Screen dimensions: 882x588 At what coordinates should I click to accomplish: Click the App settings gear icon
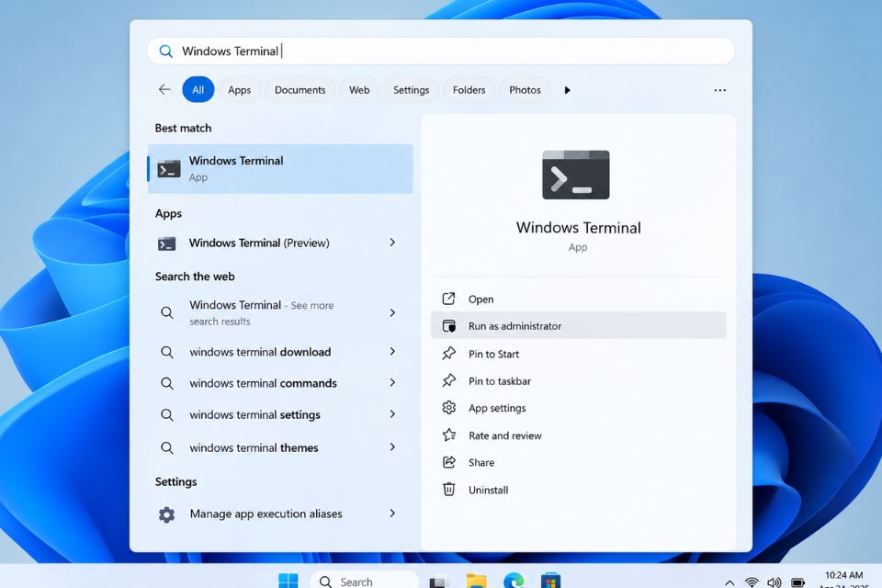click(448, 407)
